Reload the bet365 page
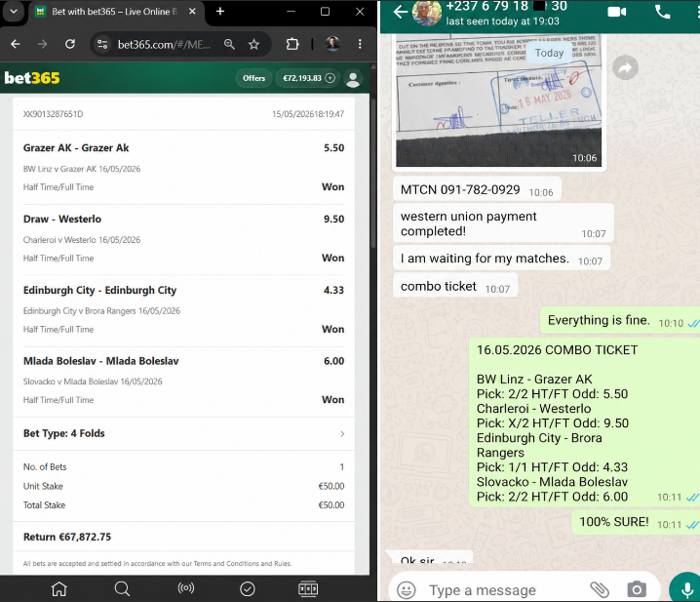The width and height of the screenshot is (700, 602). (x=70, y=44)
